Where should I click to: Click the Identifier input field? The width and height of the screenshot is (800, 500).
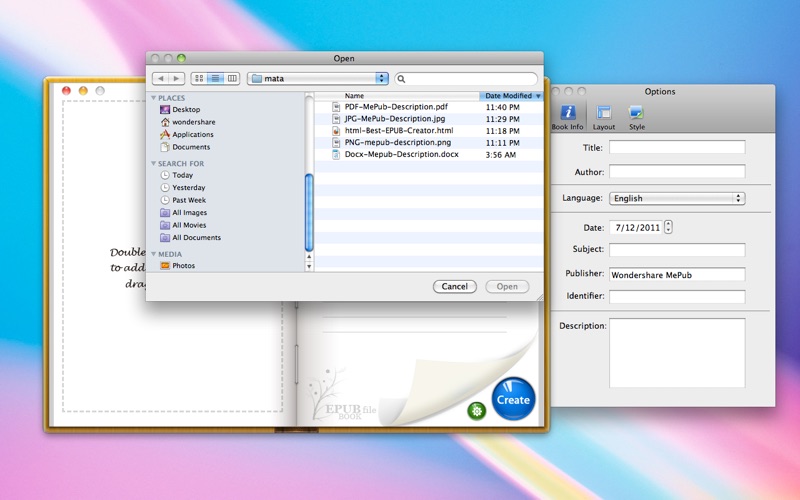point(677,296)
